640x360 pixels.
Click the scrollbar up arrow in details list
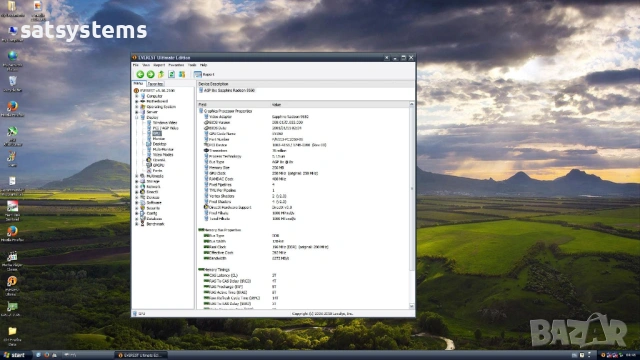pos(411,104)
